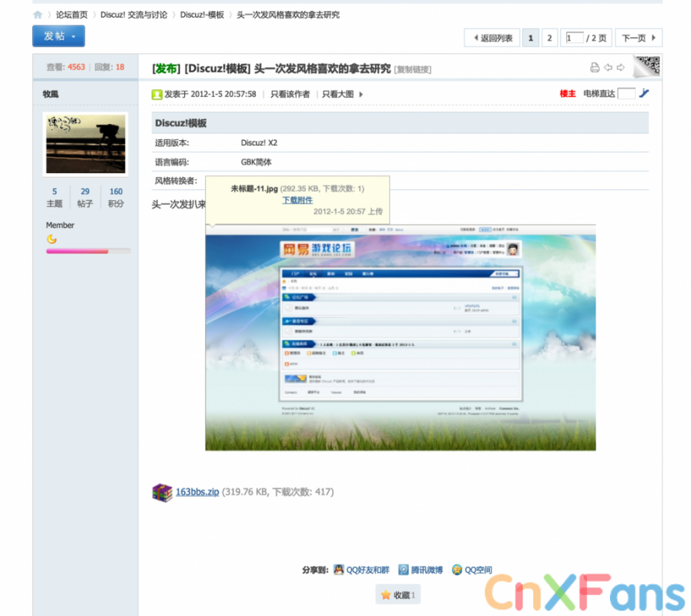Click the online user status icon
The height and width of the screenshot is (616, 691).
157,94
